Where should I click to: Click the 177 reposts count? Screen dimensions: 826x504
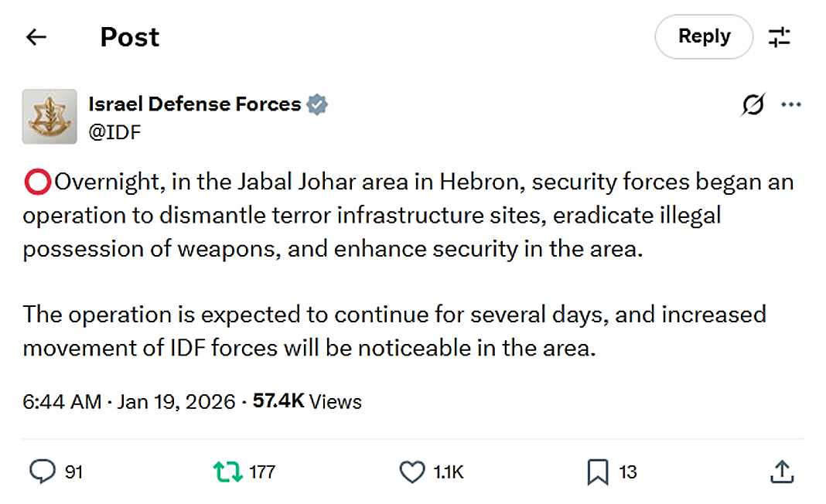pyautogui.click(x=262, y=472)
